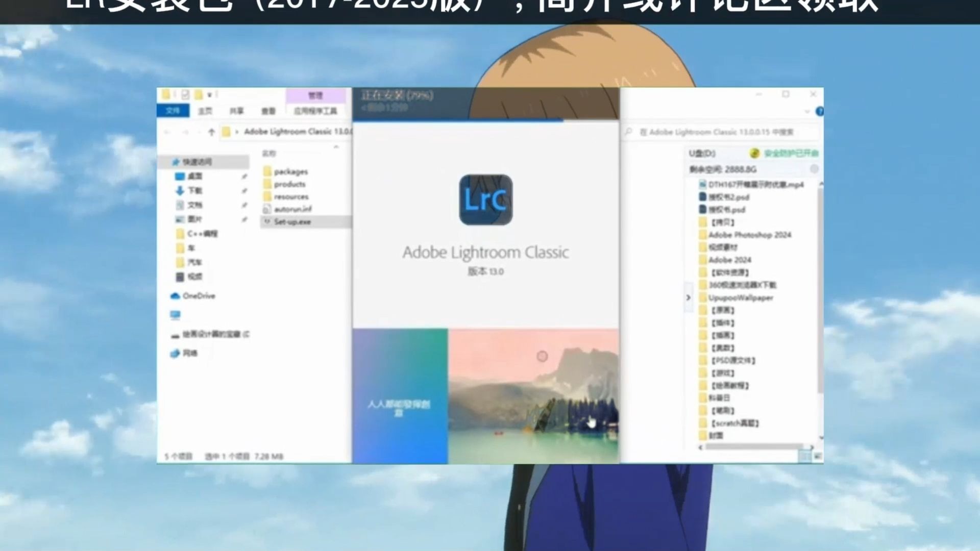The height and width of the screenshot is (551, 980).
Task: Click the green security protection status label
Action: coord(790,153)
